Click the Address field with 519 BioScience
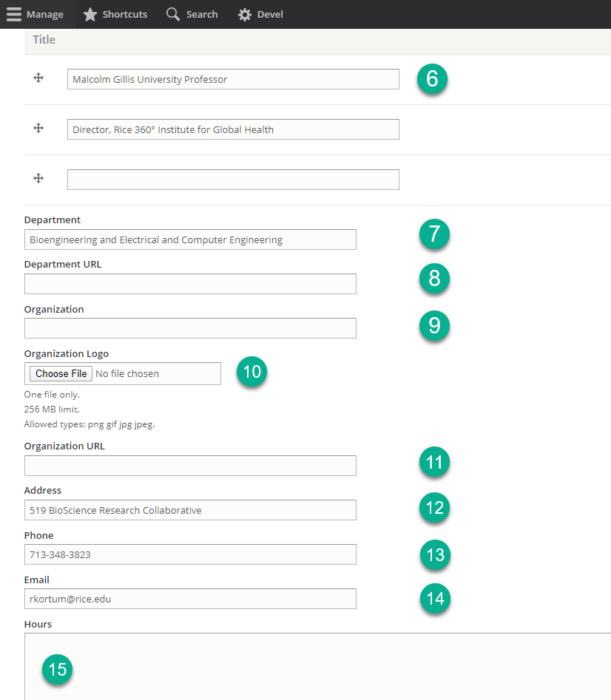The width and height of the screenshot is (611, 700). pyautogui.click(x=190, y=510)
